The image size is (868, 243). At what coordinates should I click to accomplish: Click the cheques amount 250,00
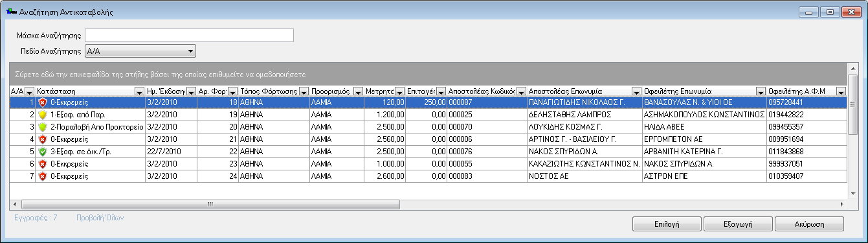pyautogui.click(x=427, y=102)
